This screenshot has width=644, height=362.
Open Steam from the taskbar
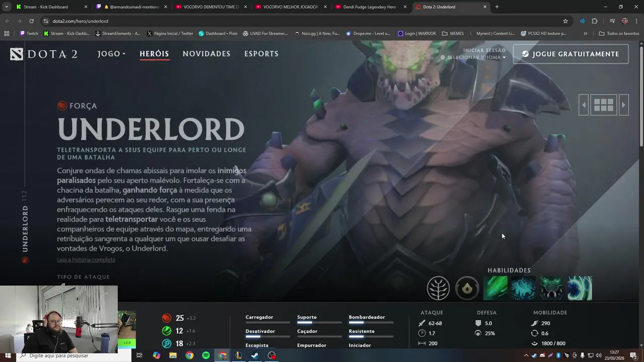pos(255,355)
